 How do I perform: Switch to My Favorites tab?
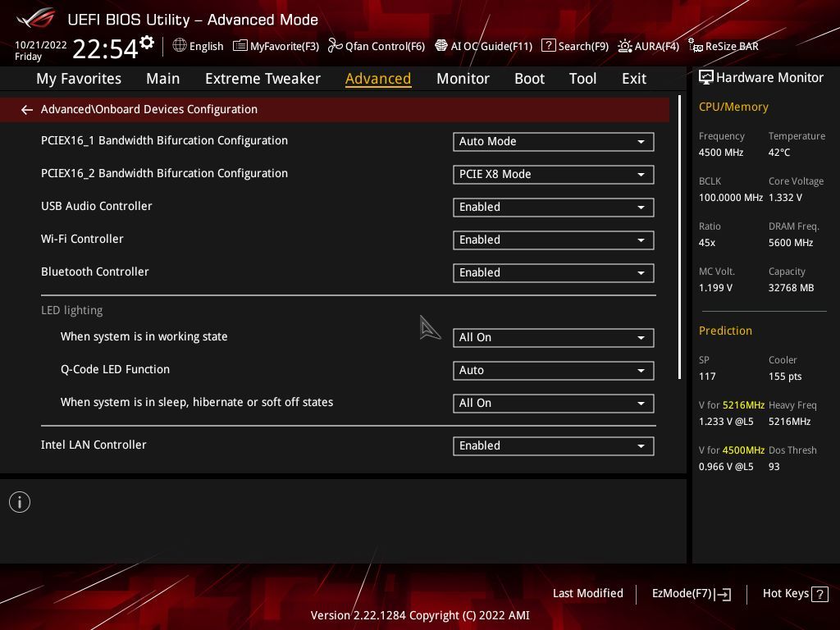click(x=79, y=79)
